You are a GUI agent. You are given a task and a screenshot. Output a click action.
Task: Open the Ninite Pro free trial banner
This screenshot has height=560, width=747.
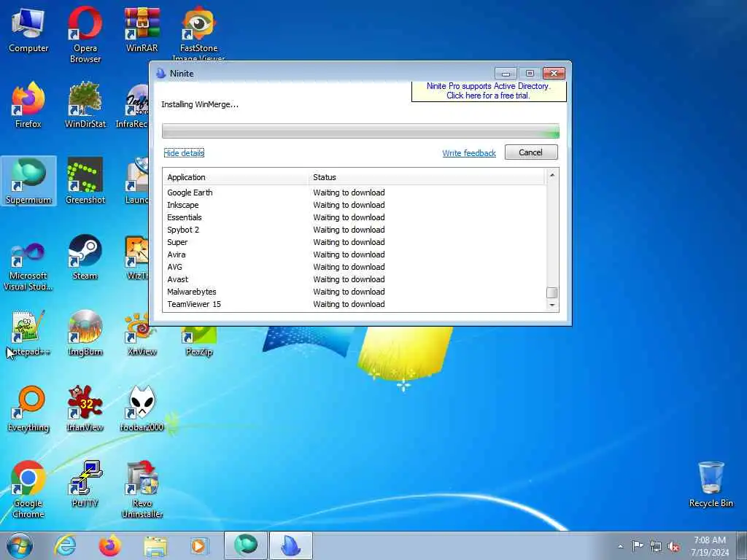[489, 91]
